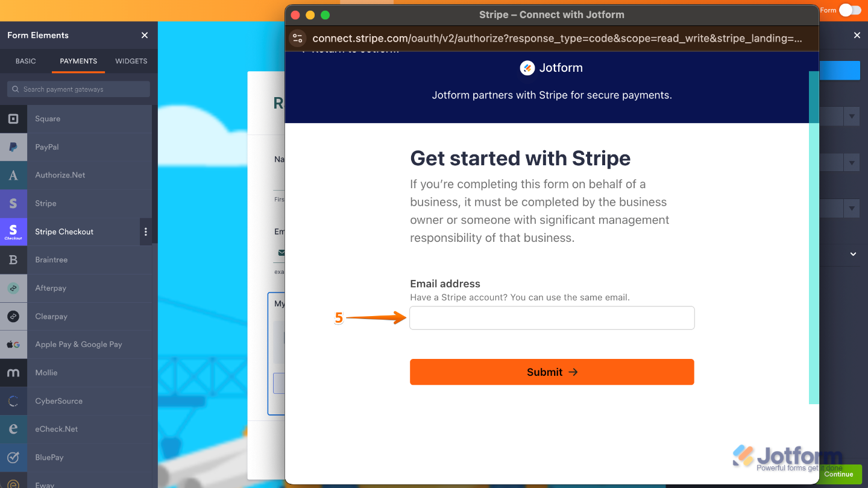Select the Stripe entry label

pos(46,204)
